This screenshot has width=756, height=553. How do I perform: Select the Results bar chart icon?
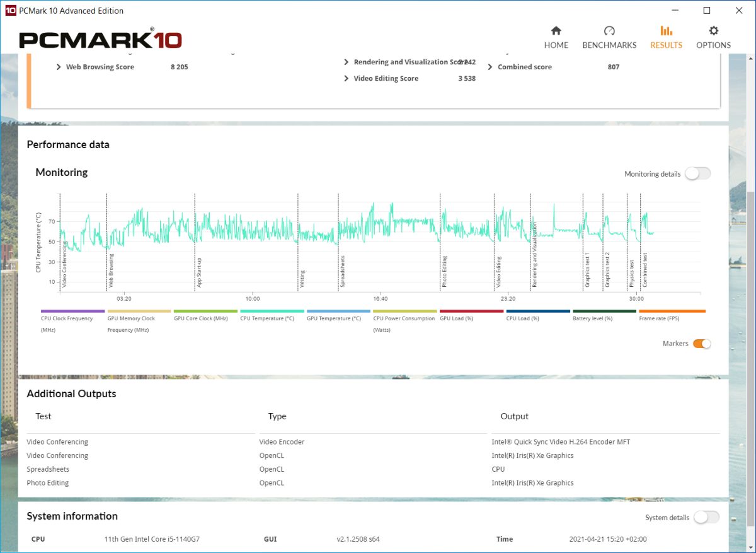click(x=666, y=32)
